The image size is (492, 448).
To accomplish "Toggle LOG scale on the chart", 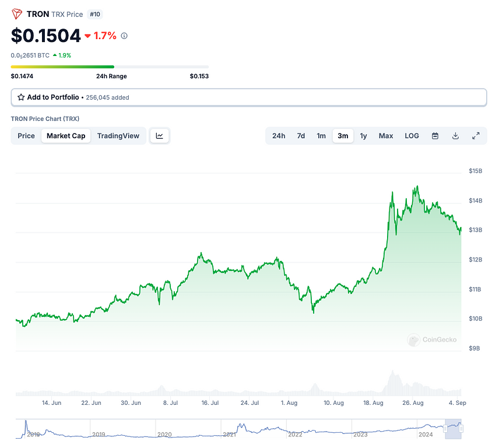I will click(x=412, y=136).
